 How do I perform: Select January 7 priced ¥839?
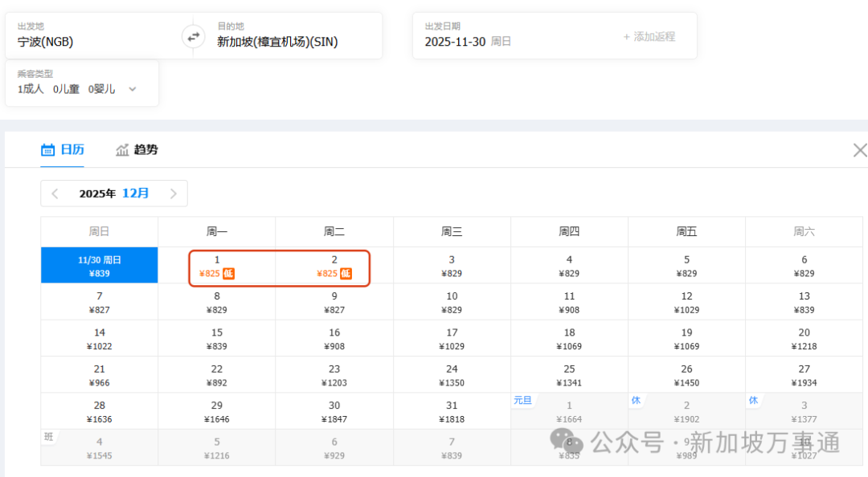(452, 448)
